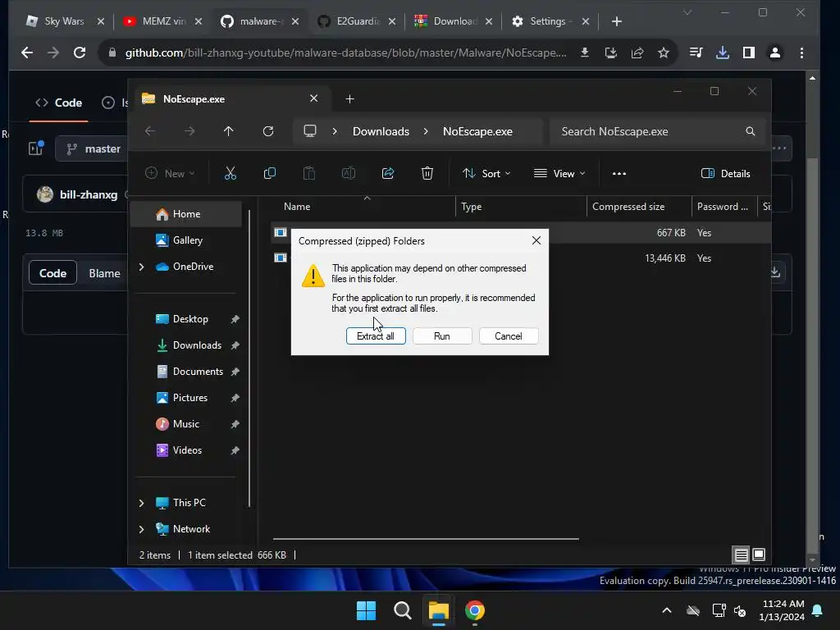The height and width of the screenshot is (630, 840).
Task: Click the PC monitor icon in breadcrumb
Action: [309, 131]
